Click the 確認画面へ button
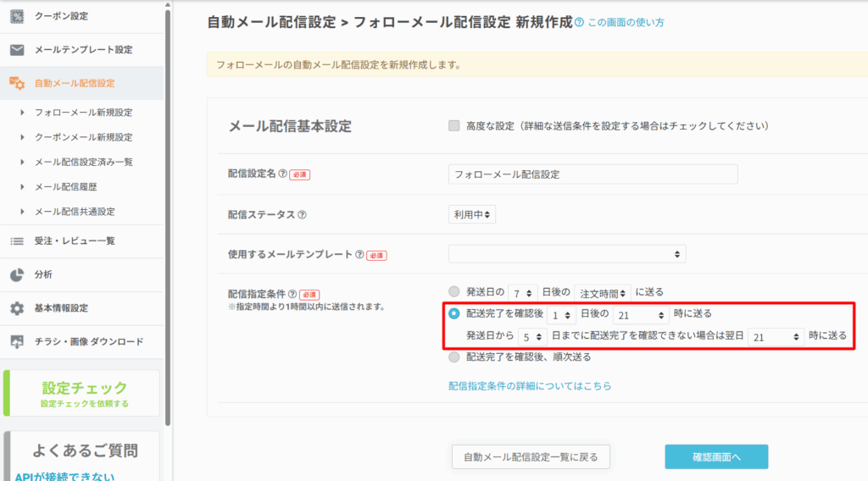 716,457
